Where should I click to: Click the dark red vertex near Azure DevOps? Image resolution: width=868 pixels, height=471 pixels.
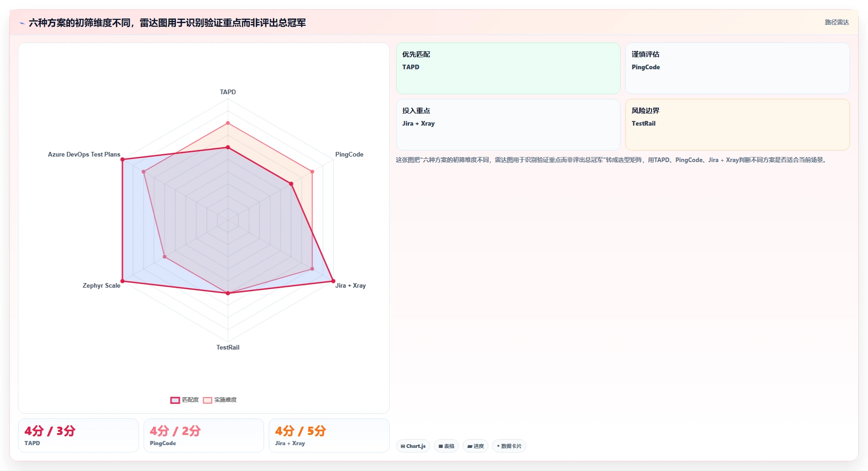[122, 159]
